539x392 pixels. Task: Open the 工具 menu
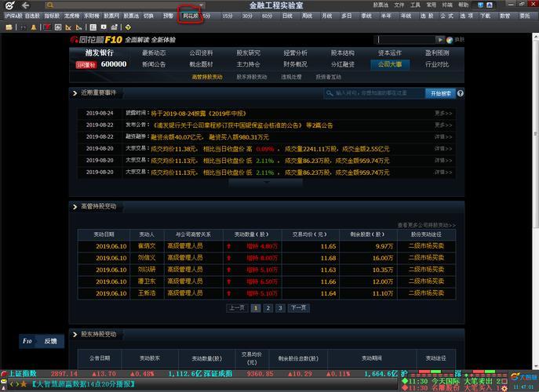415,5
